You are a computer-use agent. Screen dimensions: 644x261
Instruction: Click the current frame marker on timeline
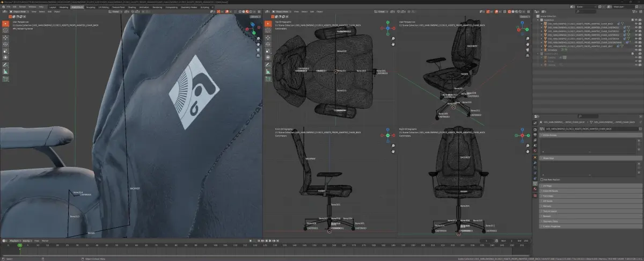(19, 245)
